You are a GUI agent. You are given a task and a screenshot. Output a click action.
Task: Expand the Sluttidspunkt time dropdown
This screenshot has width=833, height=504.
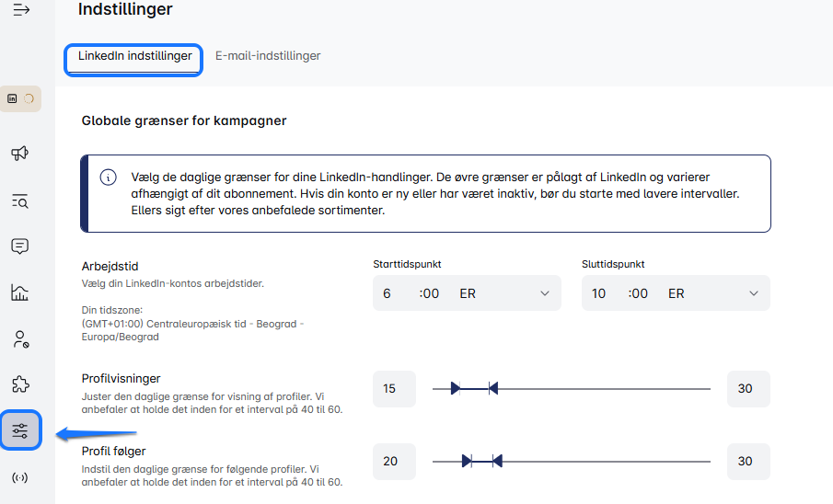[754, 293]
